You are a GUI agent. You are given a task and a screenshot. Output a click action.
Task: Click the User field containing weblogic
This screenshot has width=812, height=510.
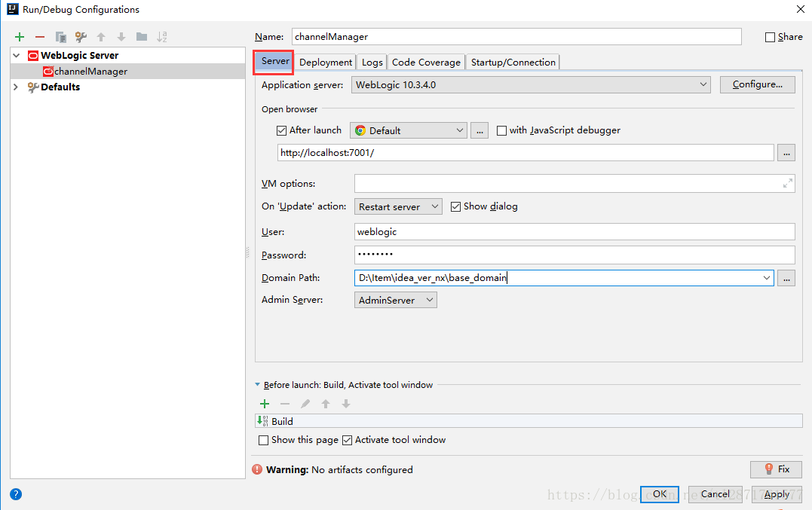tap(575, 232)
